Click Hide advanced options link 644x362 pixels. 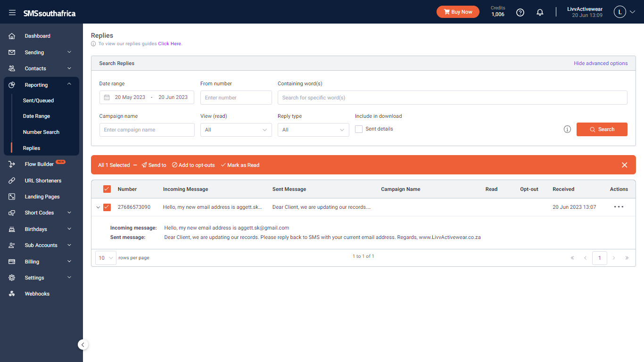[601, 63]
